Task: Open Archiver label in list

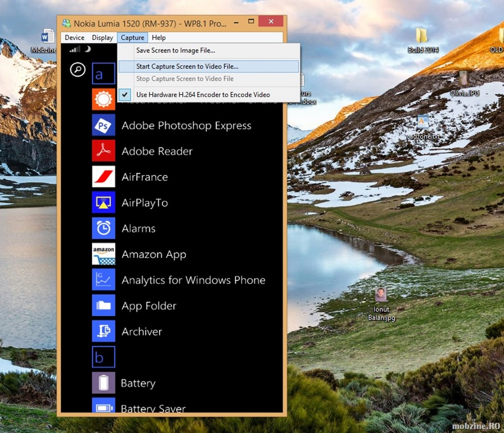Action: [142, 332]
